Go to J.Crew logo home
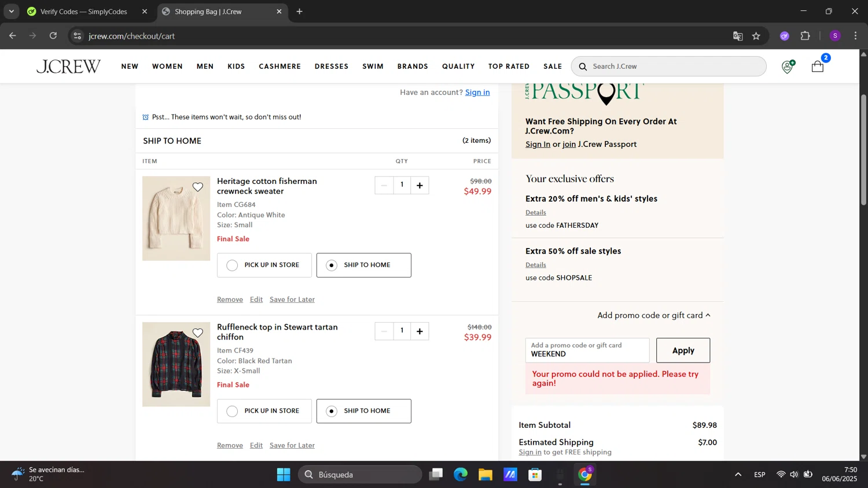This screenshot has width=868, height=488. point(68,66)
